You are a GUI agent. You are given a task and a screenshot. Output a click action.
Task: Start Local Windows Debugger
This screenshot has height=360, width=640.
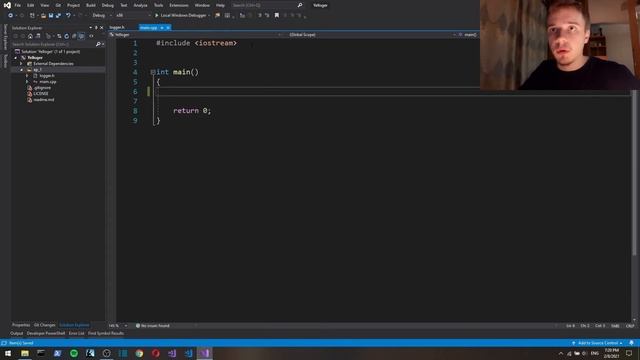180,16
